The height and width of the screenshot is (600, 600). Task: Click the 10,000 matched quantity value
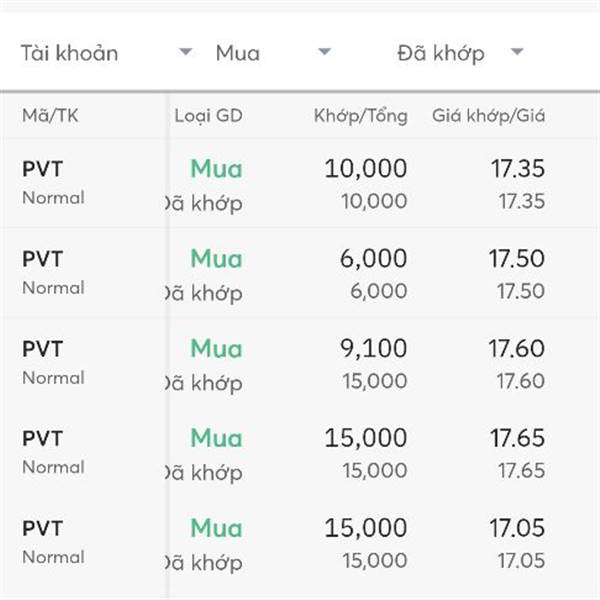click(365, 169)
